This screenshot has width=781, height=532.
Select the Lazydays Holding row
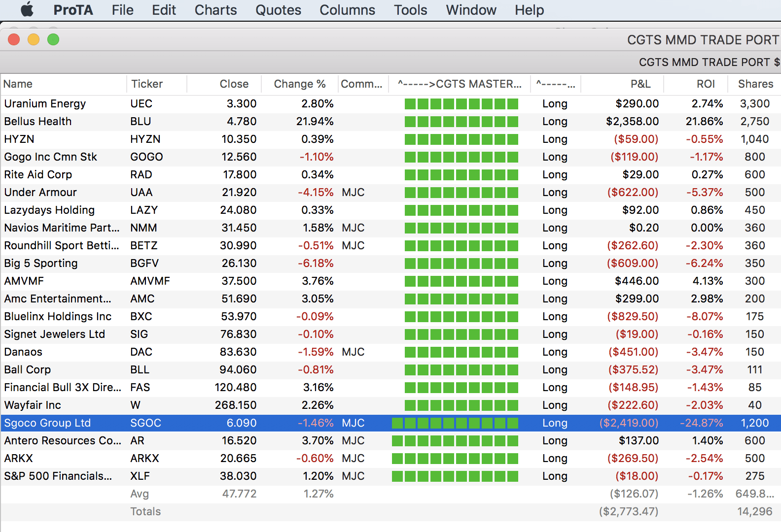390,210
